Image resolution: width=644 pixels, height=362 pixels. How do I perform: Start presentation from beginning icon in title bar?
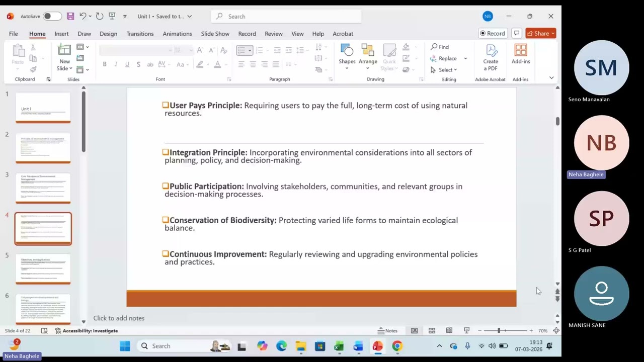tap(112, 16)
